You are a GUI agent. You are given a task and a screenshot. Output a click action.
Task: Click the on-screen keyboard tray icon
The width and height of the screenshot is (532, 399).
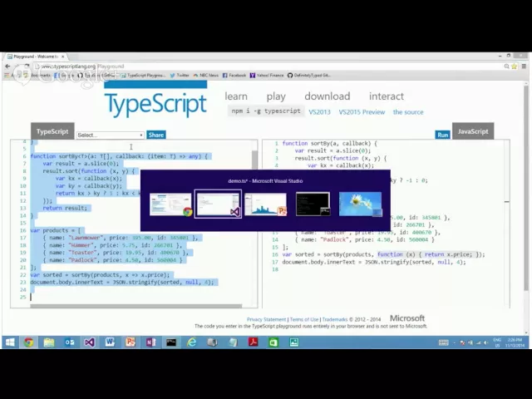[x=443, y=342]
